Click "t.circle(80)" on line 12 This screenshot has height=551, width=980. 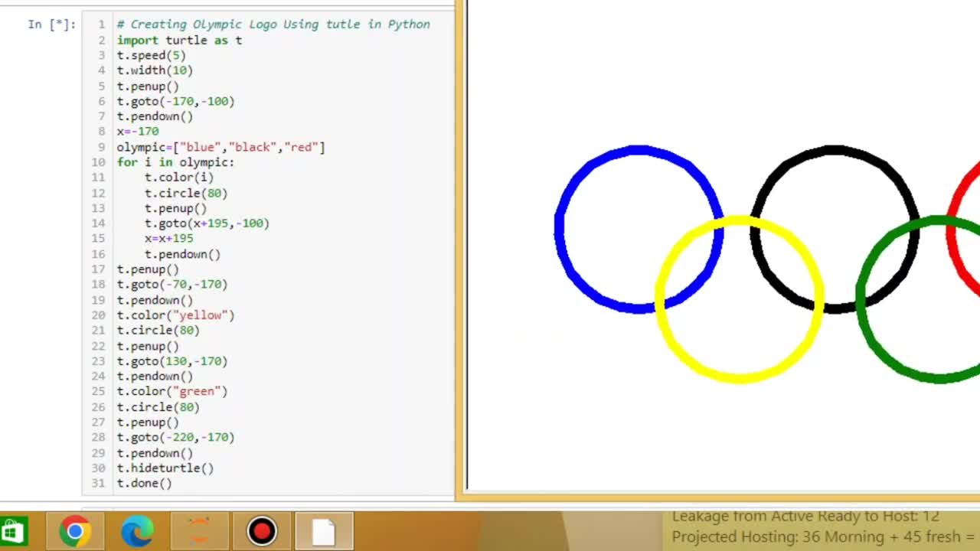coord(186,193)
